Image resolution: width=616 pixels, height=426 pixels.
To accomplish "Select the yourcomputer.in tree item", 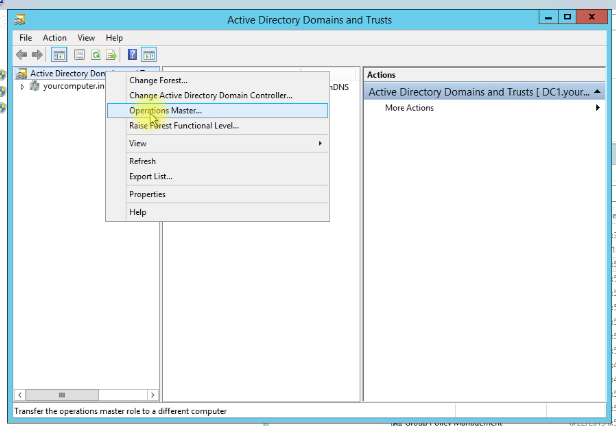I will (x=74, y=86).
